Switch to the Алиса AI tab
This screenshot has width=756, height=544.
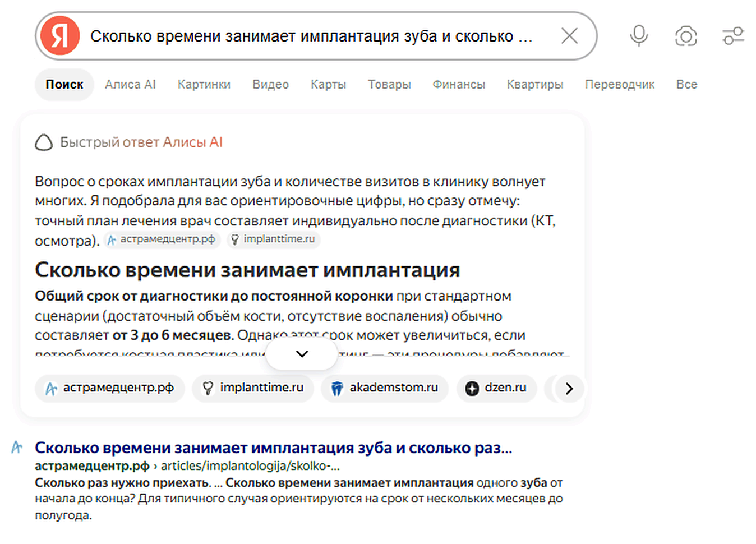(130, 85)
